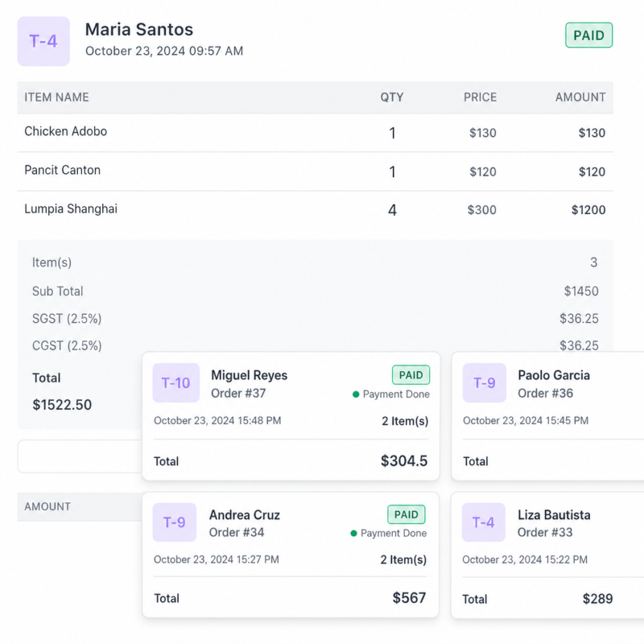644x644 pixels.
Task: Click the T-10 table badge on Miguel Reyes's card
Action: click(x=175, y=383)
